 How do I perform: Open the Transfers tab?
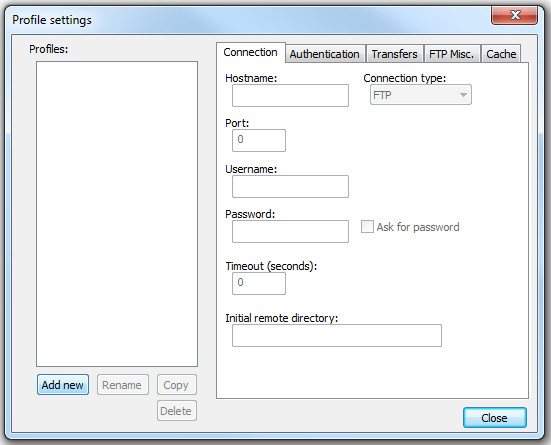[394, 54]
